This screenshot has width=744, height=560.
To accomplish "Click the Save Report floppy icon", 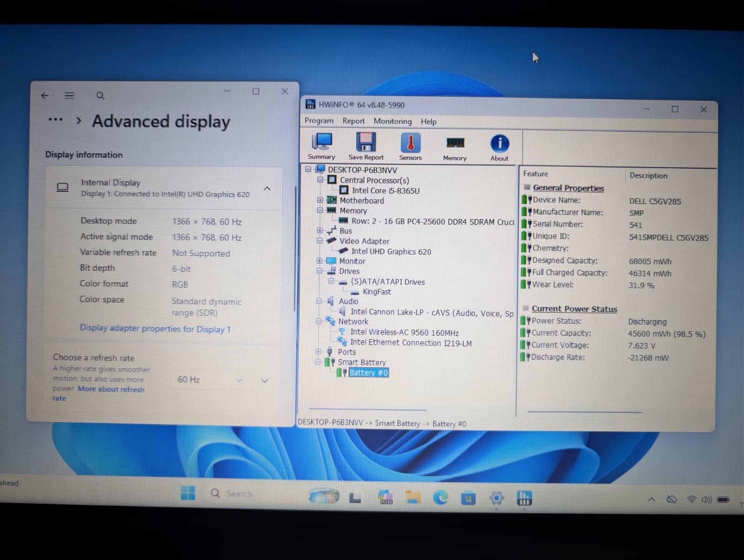I will [366, 146].
